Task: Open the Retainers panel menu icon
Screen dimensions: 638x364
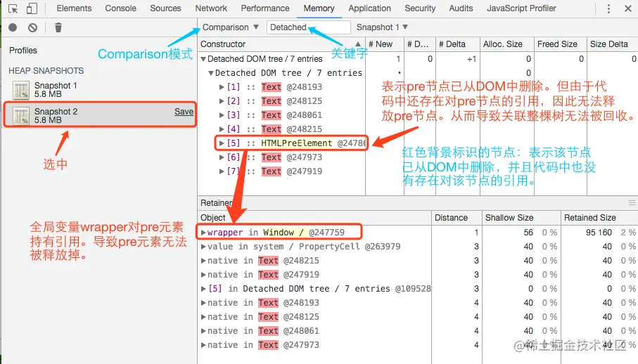Action: (x=632, y=202)
